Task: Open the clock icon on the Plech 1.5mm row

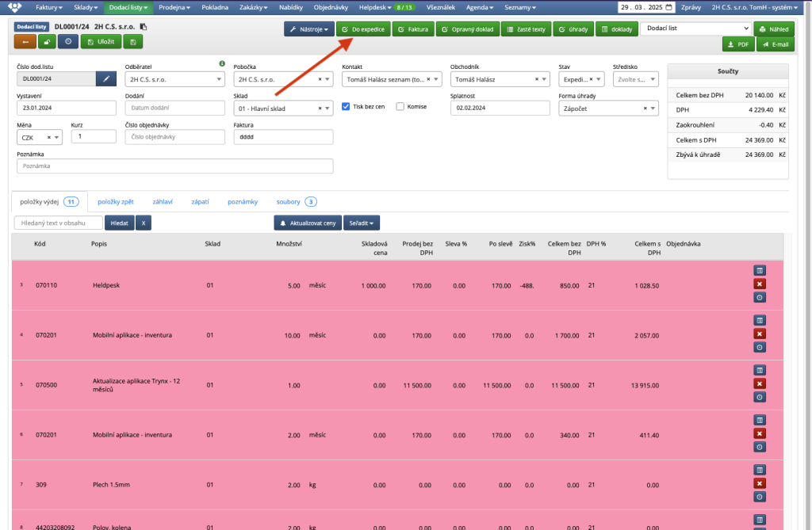Action: click(x=759, y=497)
